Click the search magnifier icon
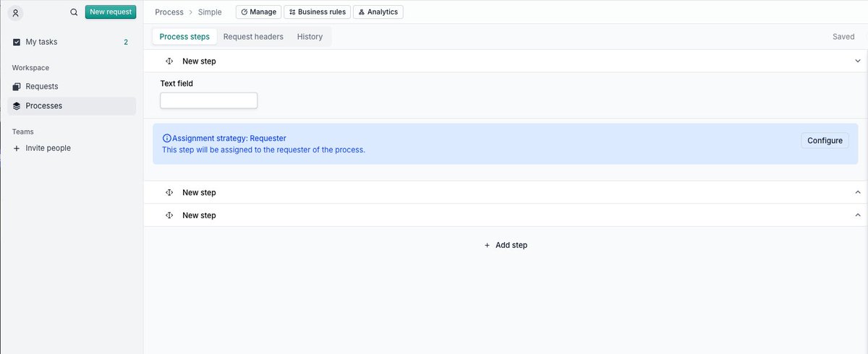The image size is (868, 354). (x=74, y=12)
